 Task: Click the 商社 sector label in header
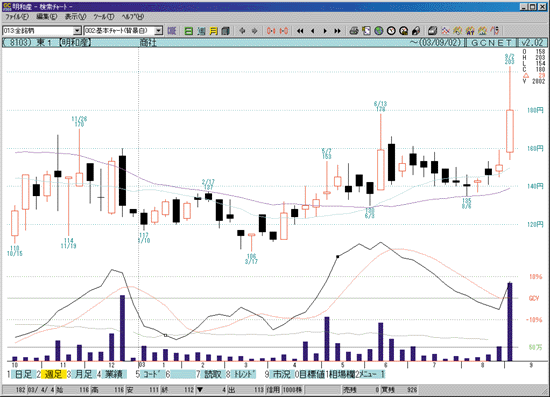148,42
